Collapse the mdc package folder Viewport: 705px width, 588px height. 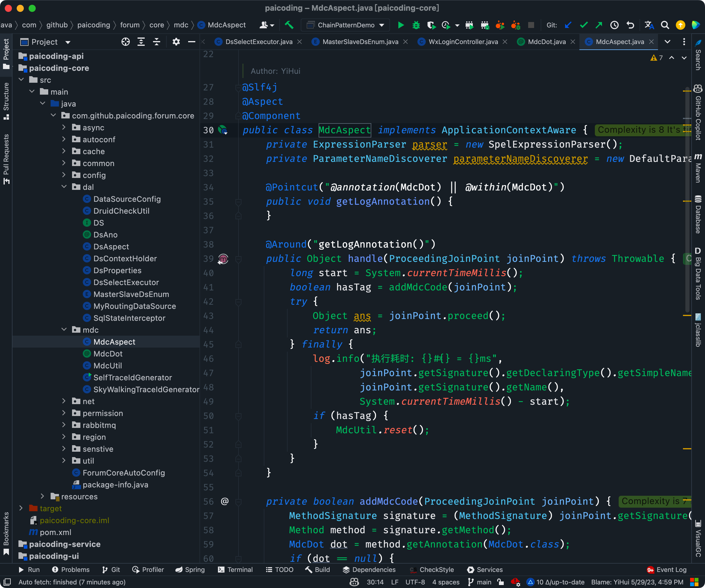(64, 330)
